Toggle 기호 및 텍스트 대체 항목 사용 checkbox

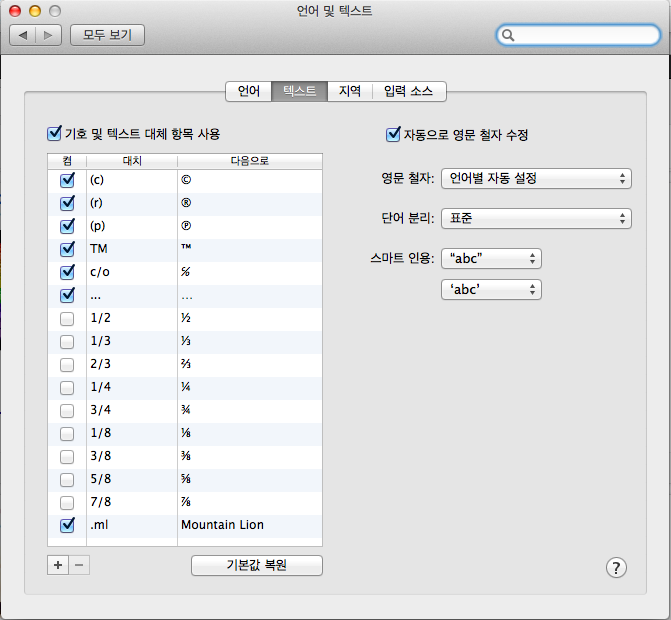coord(54,133)
